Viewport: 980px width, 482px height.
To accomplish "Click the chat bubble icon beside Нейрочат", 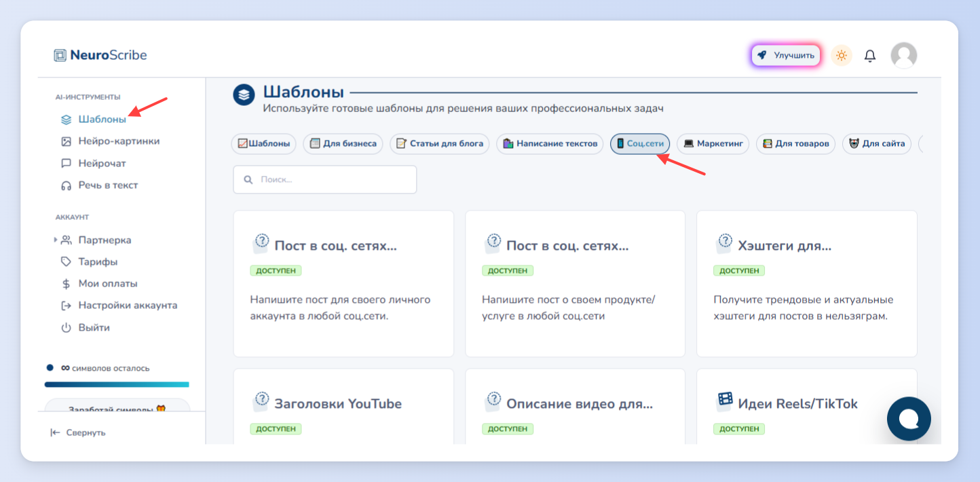I will click(66, 164).
